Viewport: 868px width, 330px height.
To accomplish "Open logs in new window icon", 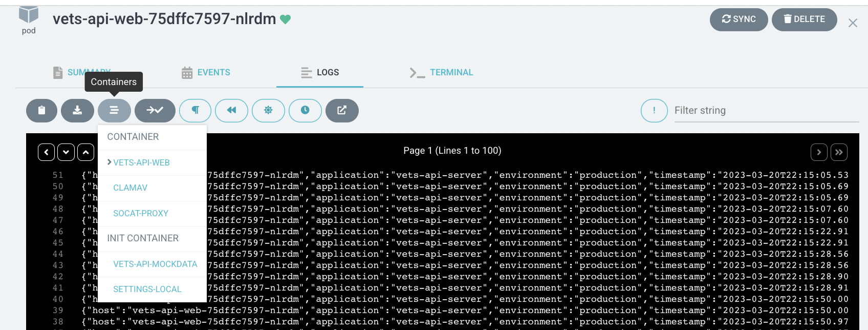I will pos(342,111).
